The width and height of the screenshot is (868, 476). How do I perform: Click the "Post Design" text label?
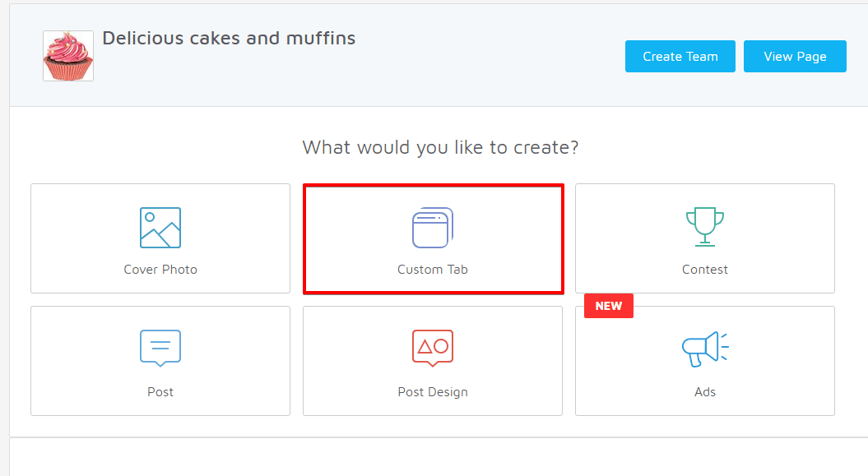[x=433, y=392]
